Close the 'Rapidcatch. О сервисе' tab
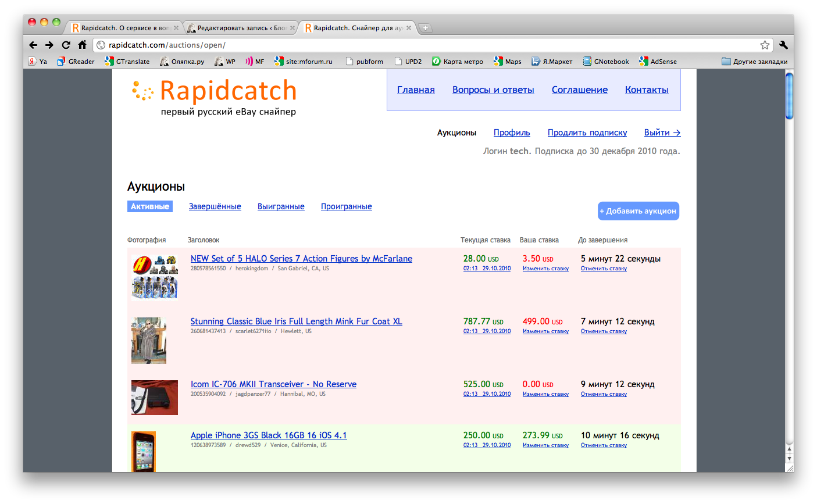This screenshot has height=504, width=817. coord(176,27)
